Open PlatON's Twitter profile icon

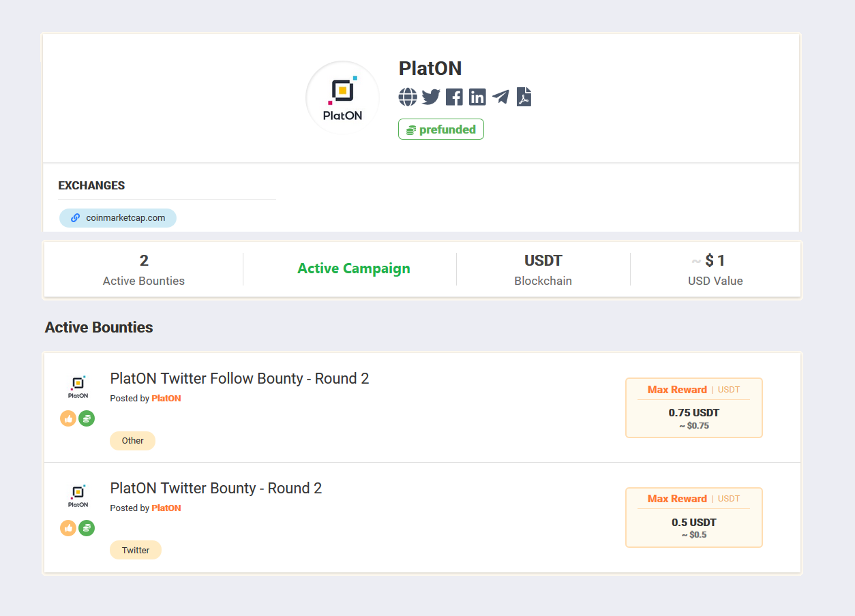click(x=431, y=97)
